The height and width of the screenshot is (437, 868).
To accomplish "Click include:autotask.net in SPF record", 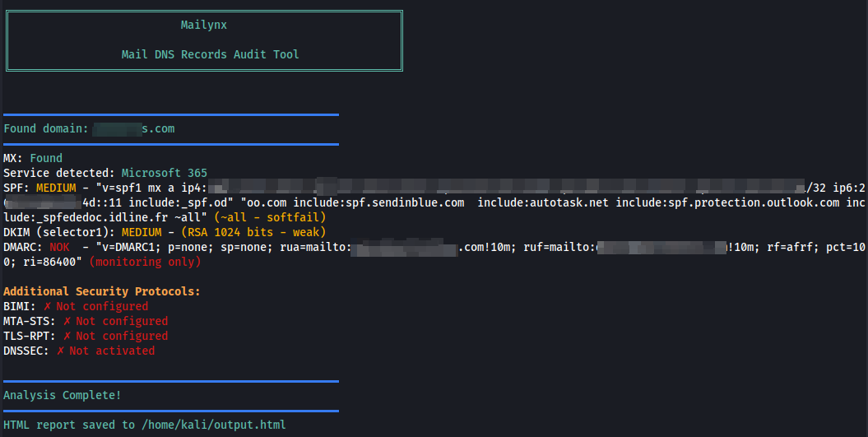I will 543,202.
